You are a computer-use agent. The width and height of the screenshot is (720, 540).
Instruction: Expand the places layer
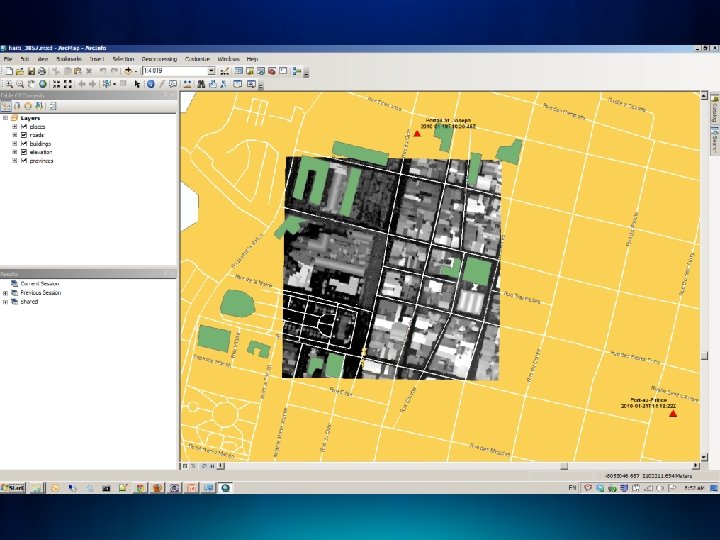pyautogui.click(x=15, y=127)
